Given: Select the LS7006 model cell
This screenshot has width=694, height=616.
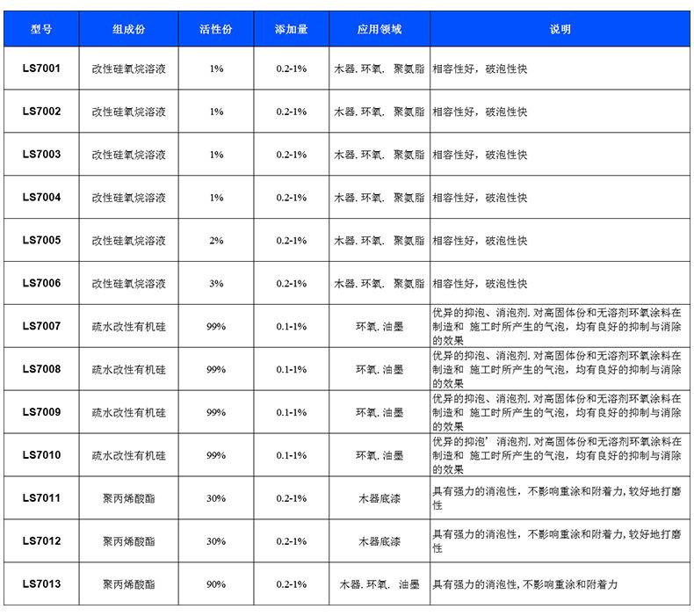Looking at the screenshot, I should (x=41, y=284).
